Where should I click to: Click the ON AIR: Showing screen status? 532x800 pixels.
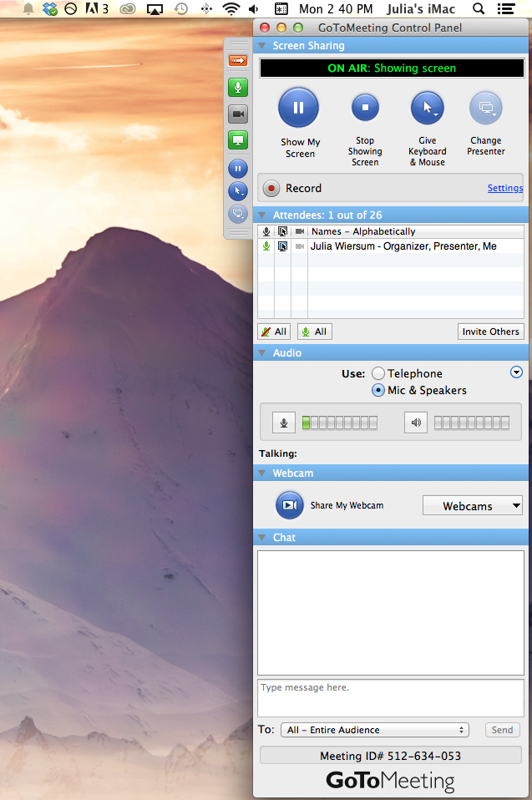(x=392, y=68)
